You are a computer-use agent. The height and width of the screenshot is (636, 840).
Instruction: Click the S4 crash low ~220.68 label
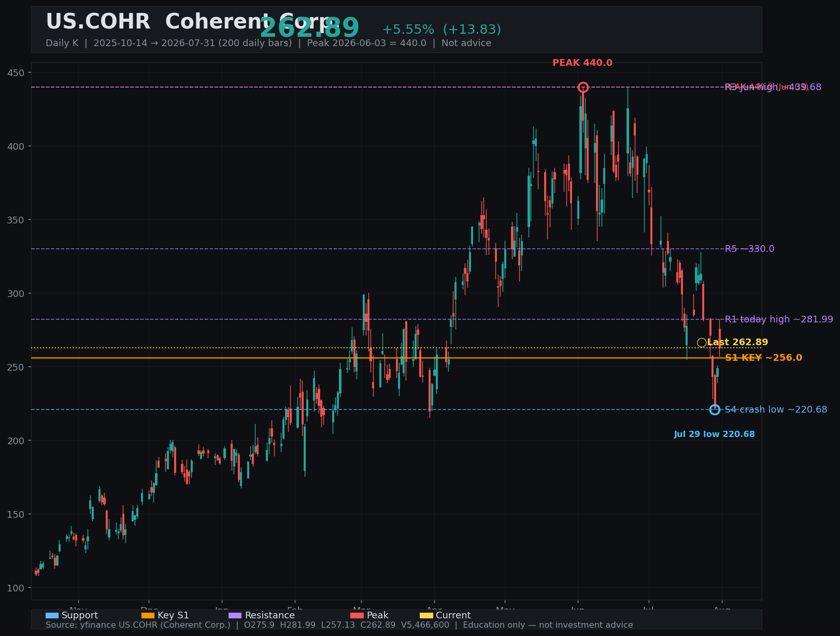776,409
